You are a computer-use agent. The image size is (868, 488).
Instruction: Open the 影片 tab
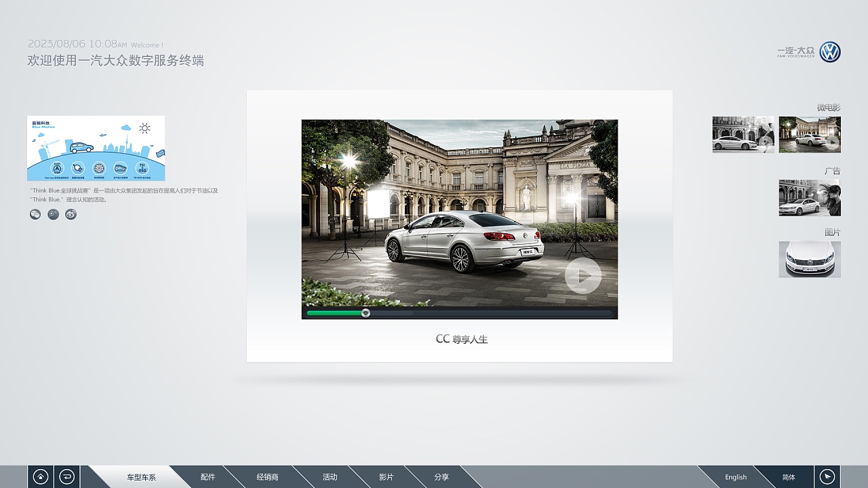point(386,477)
